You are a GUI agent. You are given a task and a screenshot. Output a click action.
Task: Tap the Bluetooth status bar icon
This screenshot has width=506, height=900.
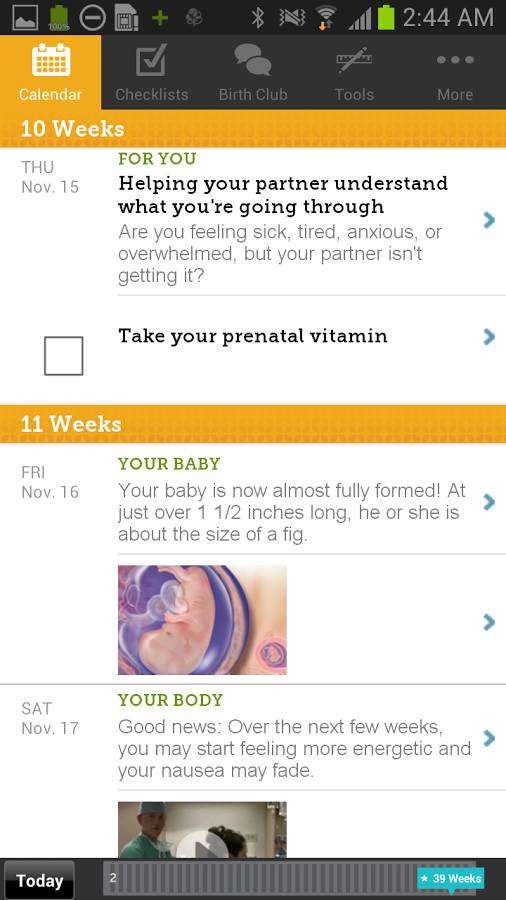pos(258,18)
